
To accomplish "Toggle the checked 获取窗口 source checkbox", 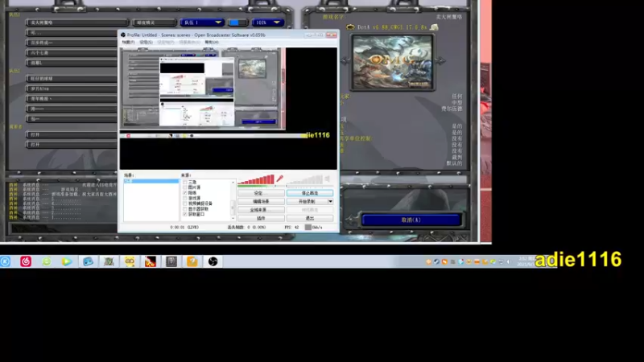I will 185,214.
